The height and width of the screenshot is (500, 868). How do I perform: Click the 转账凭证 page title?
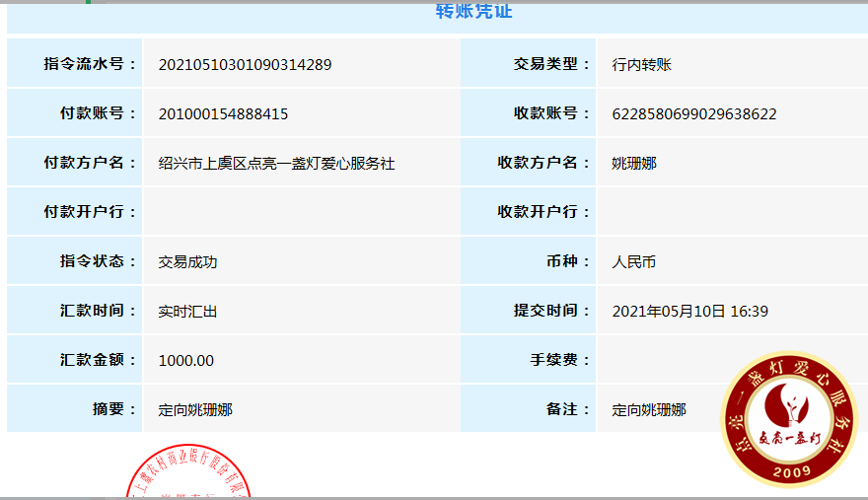point(473,10)
